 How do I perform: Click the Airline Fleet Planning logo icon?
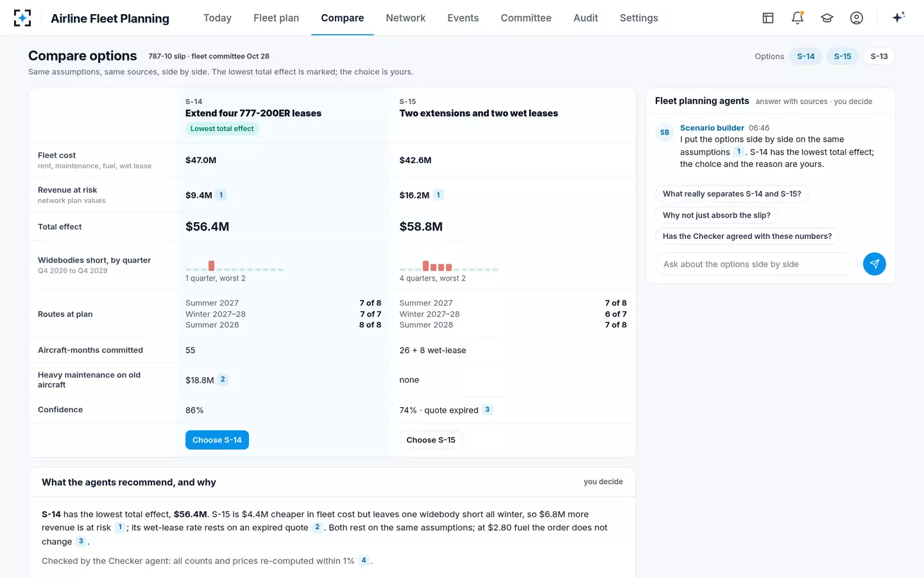click(x=22, y=18)
